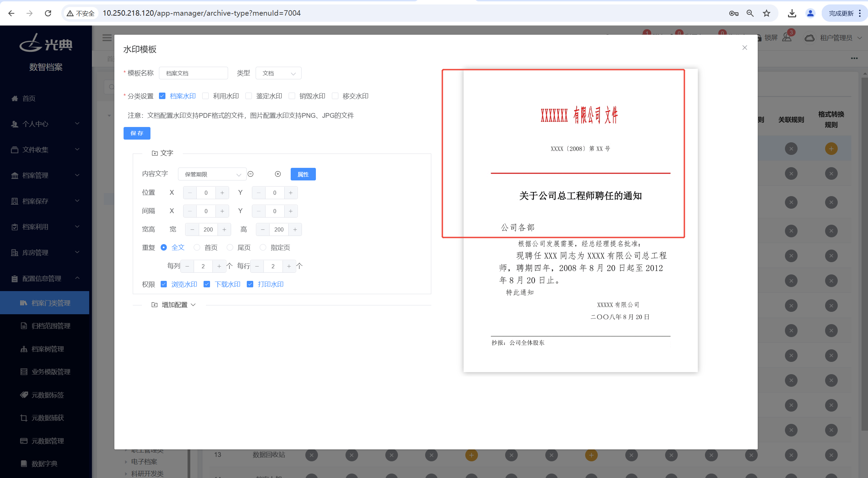Enable 利用水印 checkbox
Image resolution: width=868 pixels, height=478 pixels.
205,96
